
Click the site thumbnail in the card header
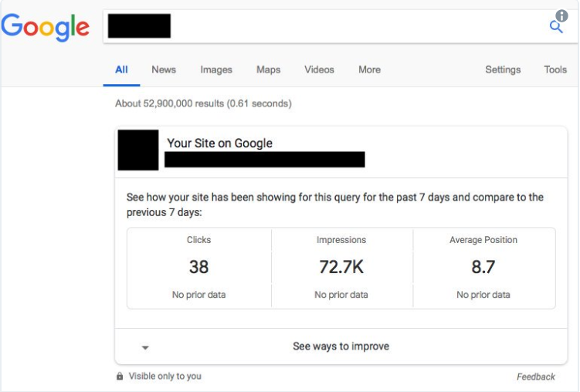[x=138, y=150]
